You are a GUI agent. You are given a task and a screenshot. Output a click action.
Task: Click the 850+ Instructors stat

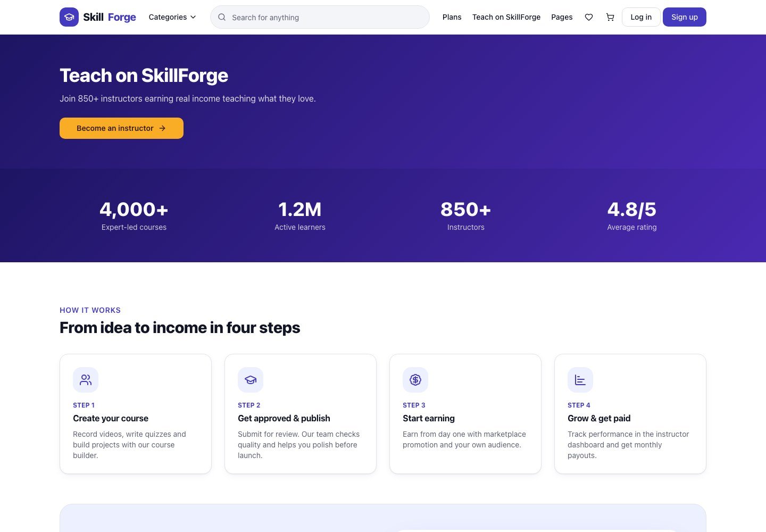pos(466,215)
